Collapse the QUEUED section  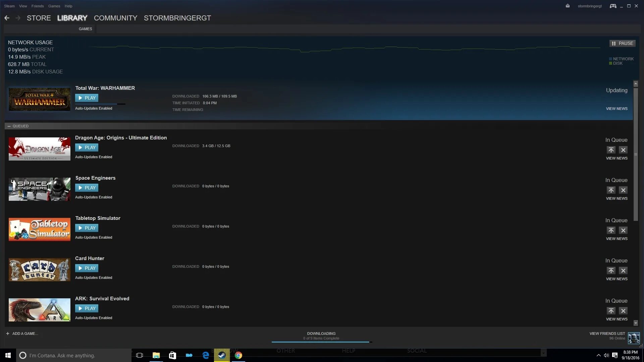pyautogui.click(x=9, y=126)
